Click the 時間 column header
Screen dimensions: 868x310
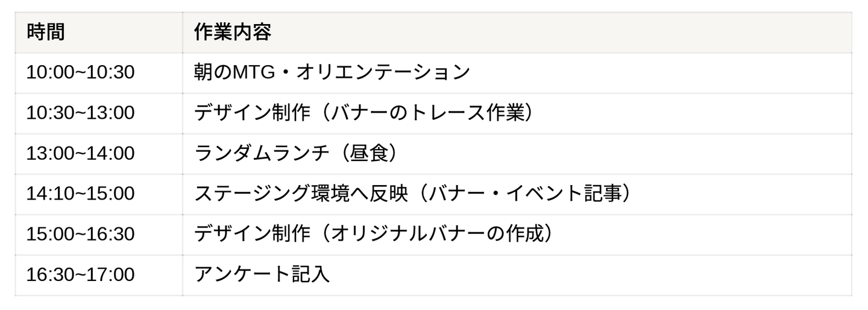pos(45,32)
